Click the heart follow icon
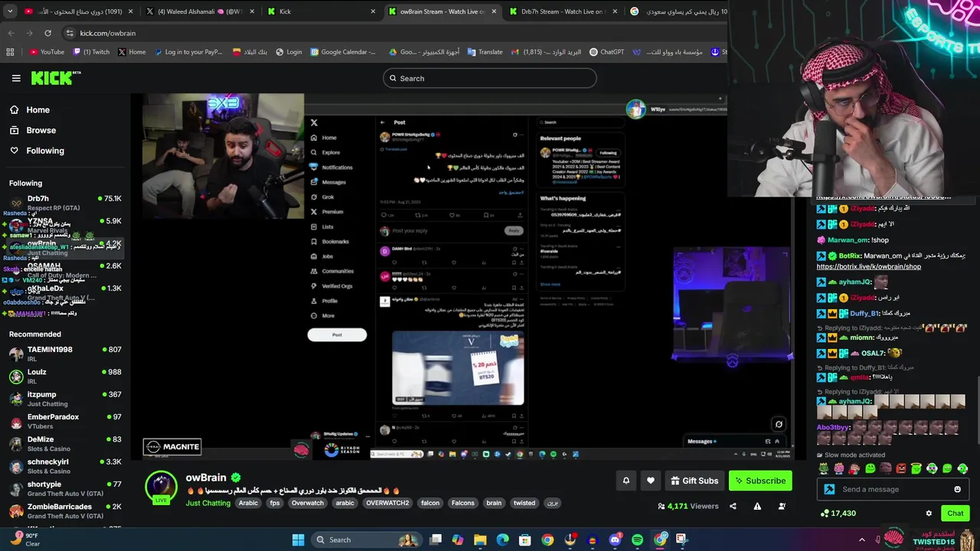 click(651, 481)
